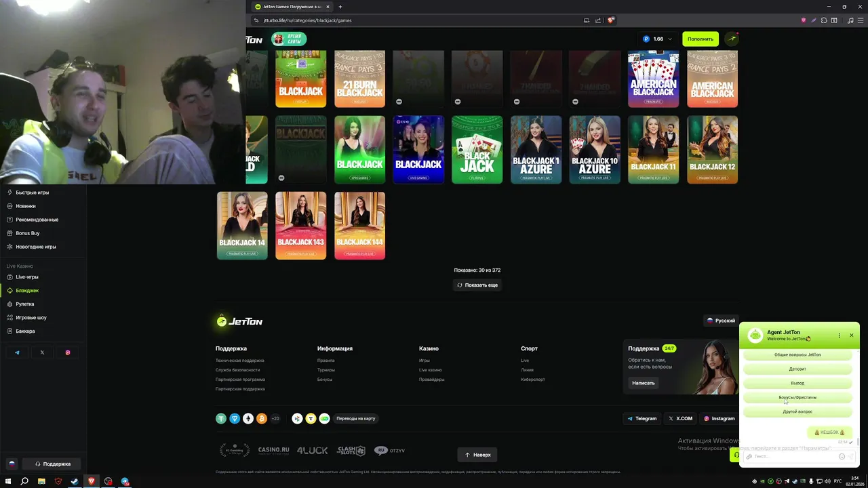Screen dimensions: 868x488
Task: Click Windows Start button on taskbar
Action: click(x=7, y=482)
